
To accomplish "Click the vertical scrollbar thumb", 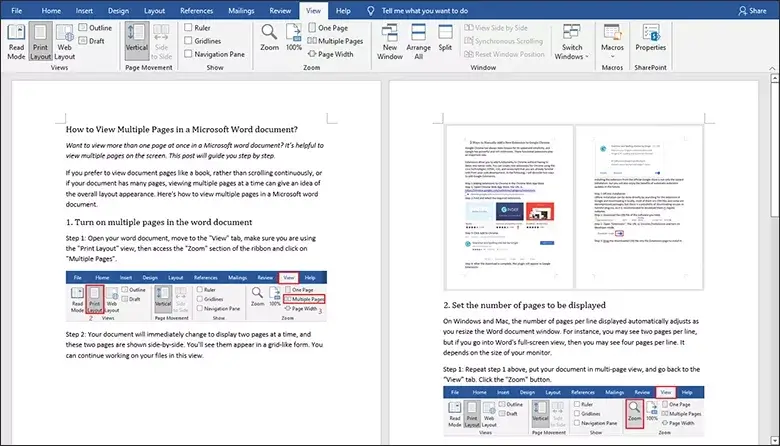I will [x=775, y=150].
